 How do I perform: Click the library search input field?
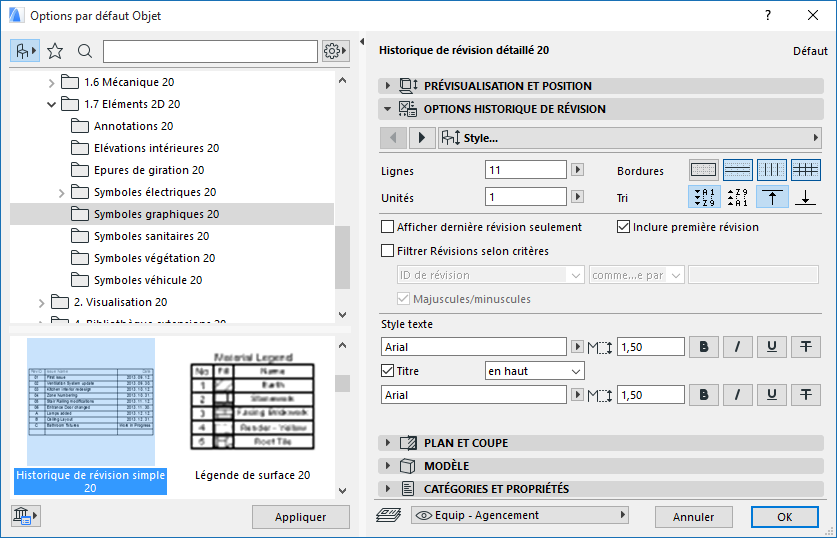pos(210,51)
